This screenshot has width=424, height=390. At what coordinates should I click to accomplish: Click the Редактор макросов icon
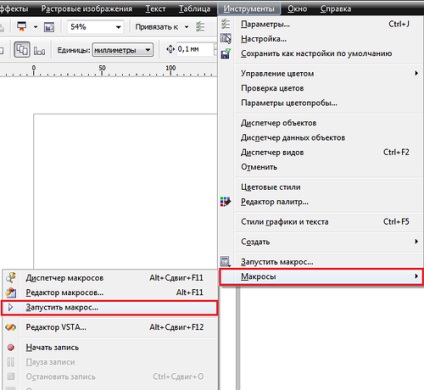11,292
